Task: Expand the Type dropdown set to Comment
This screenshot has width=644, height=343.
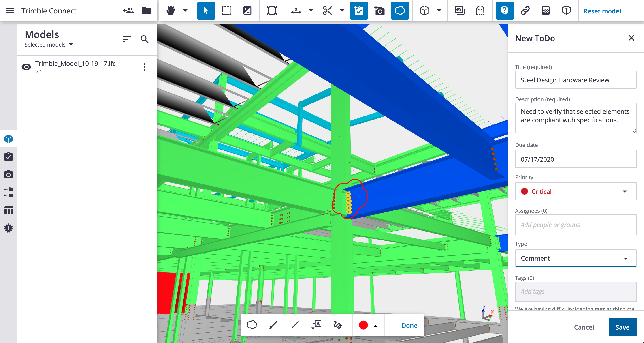Action: 576,258
